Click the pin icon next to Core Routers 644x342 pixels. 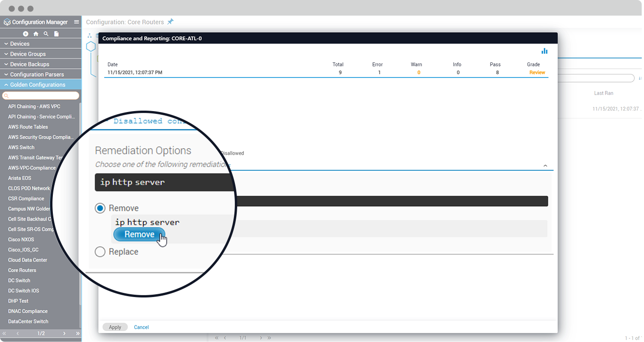click(171, 22)
